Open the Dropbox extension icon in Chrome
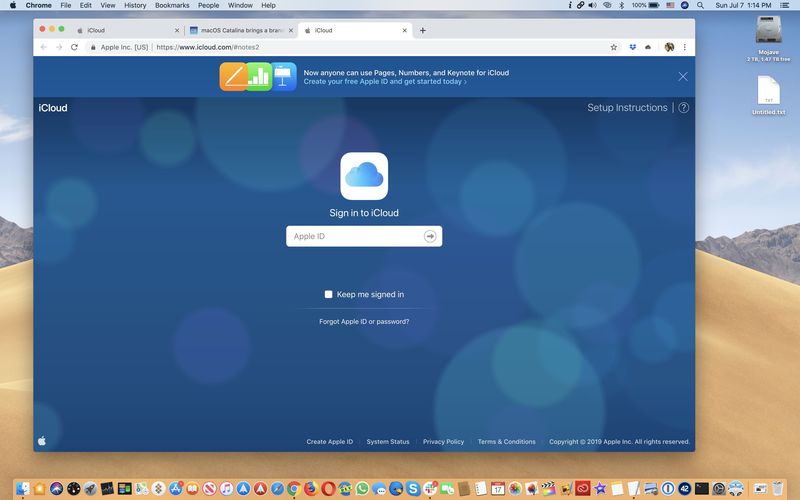Screen dimensions: 800x500 (633, 47)
